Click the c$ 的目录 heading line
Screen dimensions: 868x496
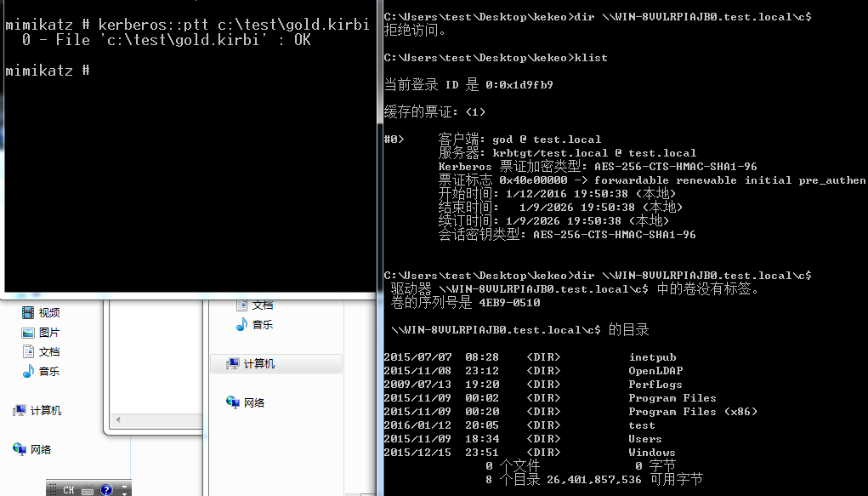pos(519,330)
